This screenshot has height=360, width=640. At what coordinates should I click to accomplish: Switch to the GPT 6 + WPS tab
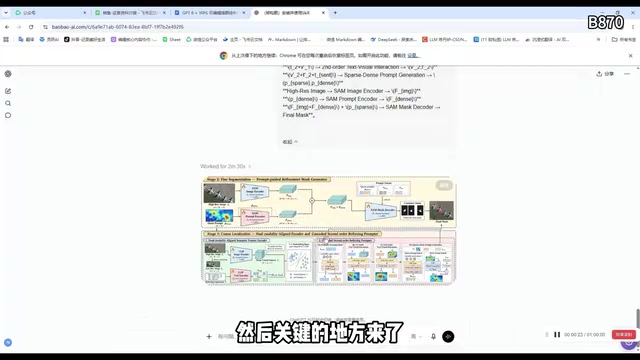(x=209, y=13)
